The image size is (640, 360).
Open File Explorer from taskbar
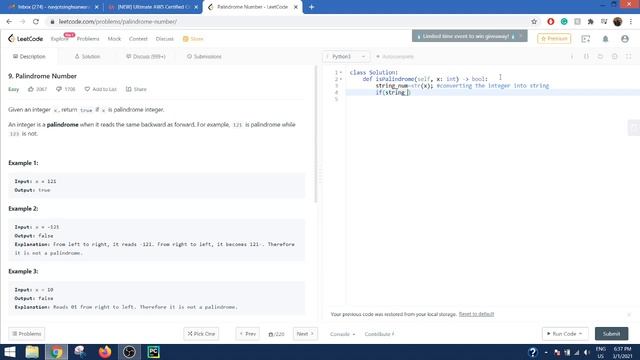[32, 352]
